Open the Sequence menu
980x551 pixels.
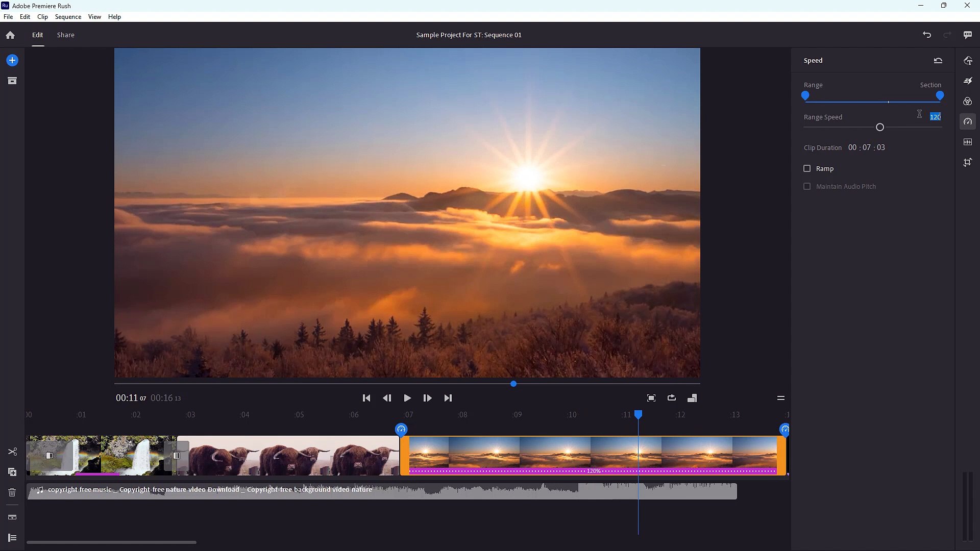pos(68,17)
